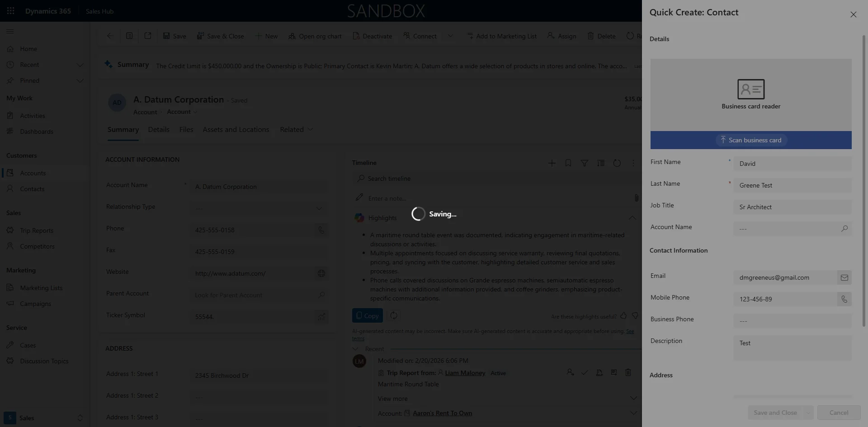The height and width of the screenshot is (427, 868).
Task: Expand the Relationship Type dropdown
Action: click(x=319, y=208)
